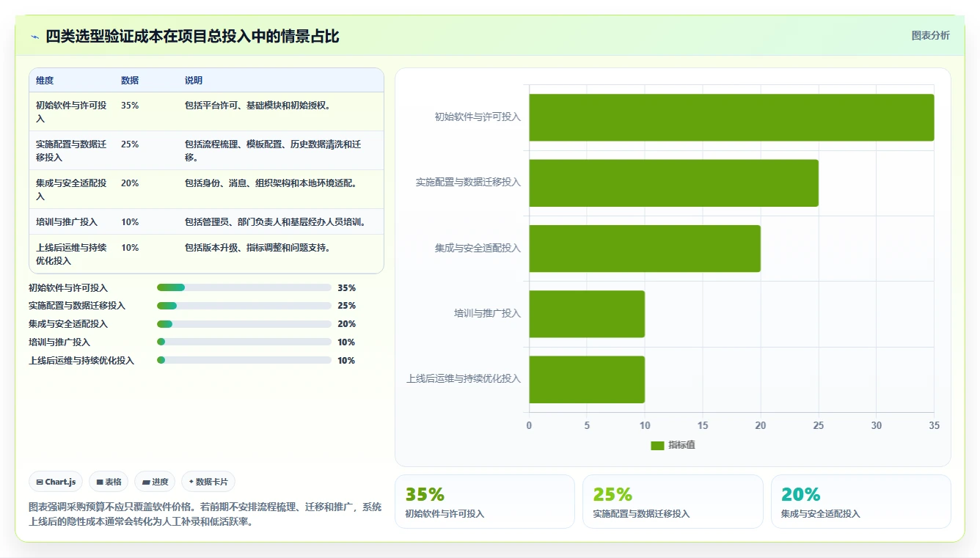The height and width of the screenshot is (558, 980).
Task: Select the Chart.js tag chip
Action: (56, 482)
